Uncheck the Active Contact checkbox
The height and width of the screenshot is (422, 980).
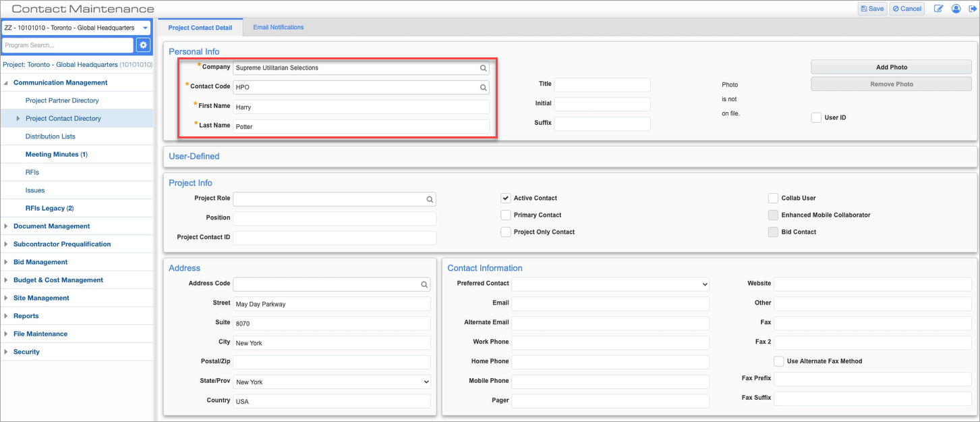click(x=506, y=198)
